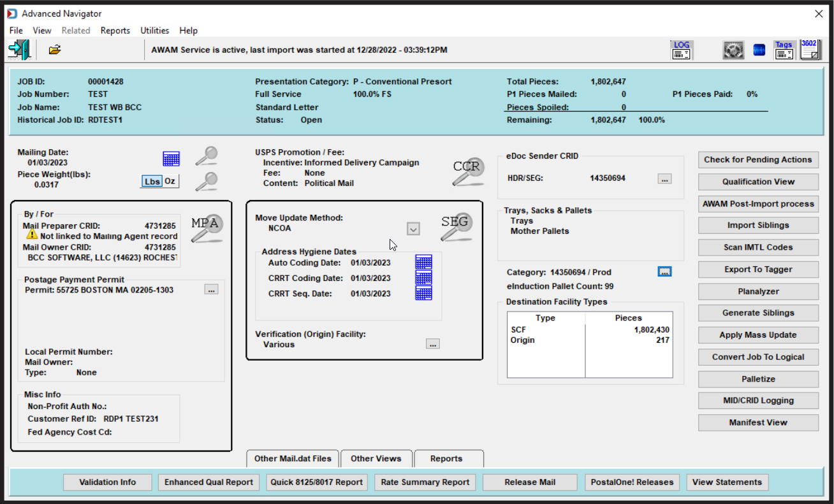This screenshot has height=504, width=834.
Task: Select Lbs weight unit
Action: (x=152, y=182)
